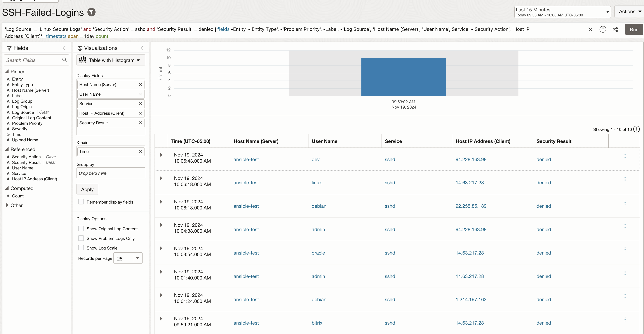Remove Security Result from Display Fields
644x334 pixels.
[140, 123]
